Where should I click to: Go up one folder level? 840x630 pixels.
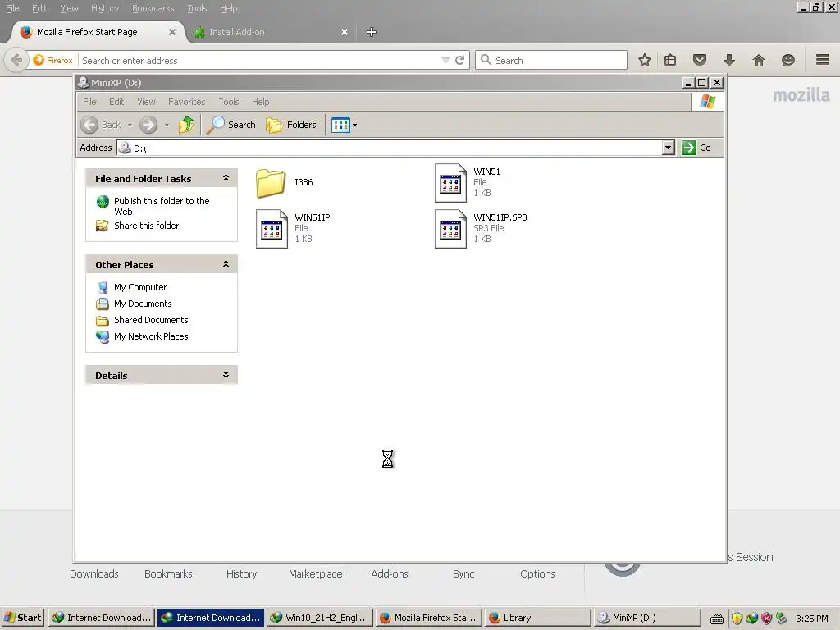point(186,125)
